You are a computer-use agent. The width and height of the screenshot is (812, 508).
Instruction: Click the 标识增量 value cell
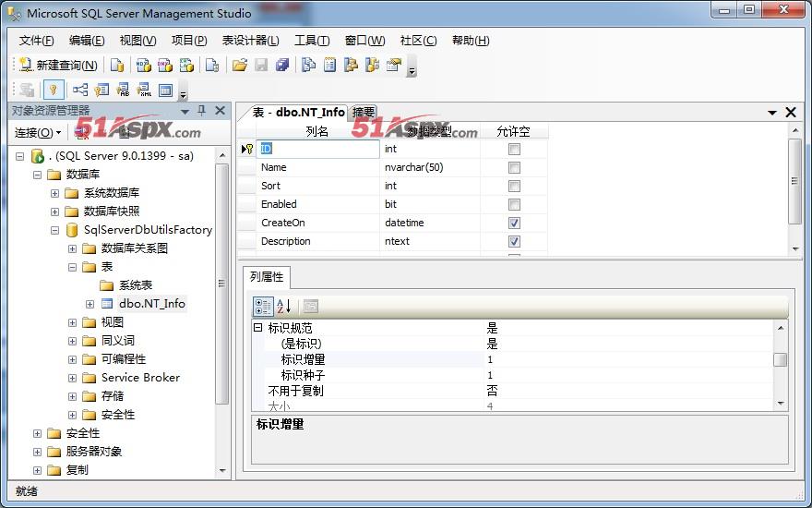(628, 359)
